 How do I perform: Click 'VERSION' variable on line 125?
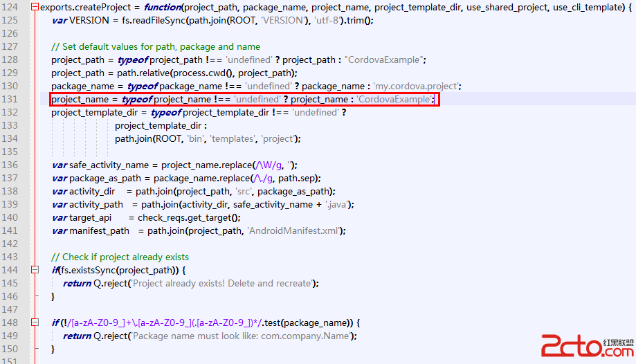coord(89,20)
